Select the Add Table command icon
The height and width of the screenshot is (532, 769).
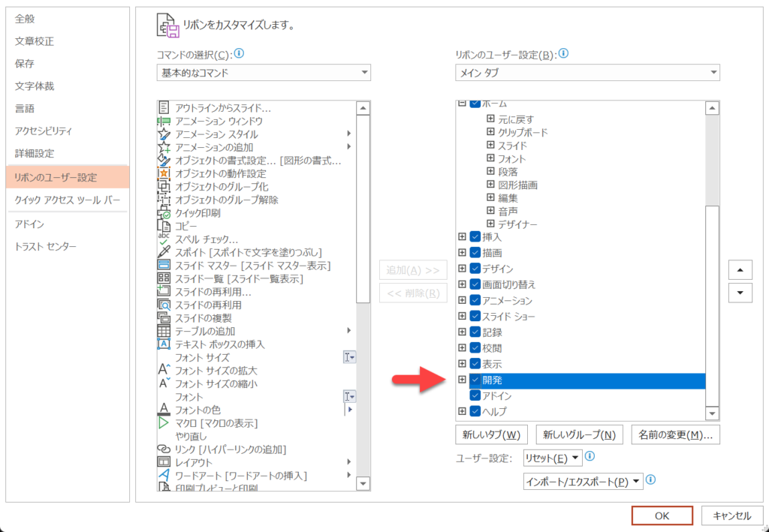164,331
